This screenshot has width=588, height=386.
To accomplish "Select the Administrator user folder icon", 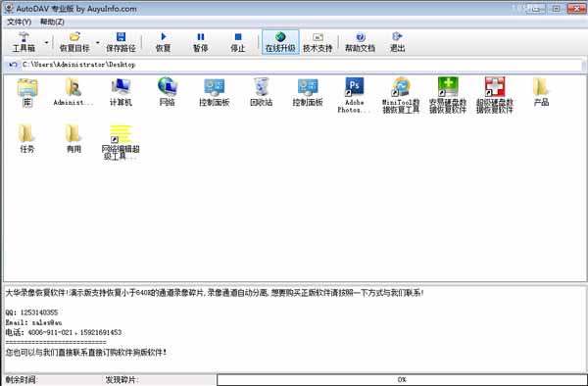I will [73, 92].
